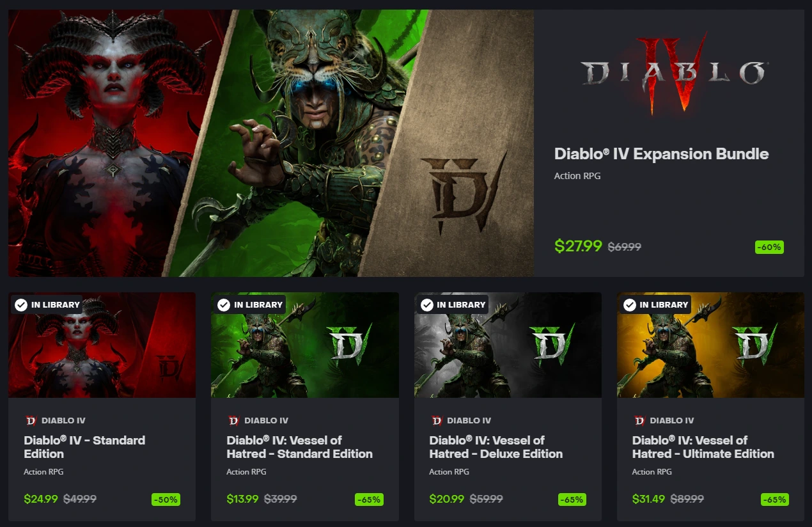This screenshot has width=812, height=527.
Task: Click the In Library checkmark on Vessel of Hatred Standard
Action: tap(224, 304)
